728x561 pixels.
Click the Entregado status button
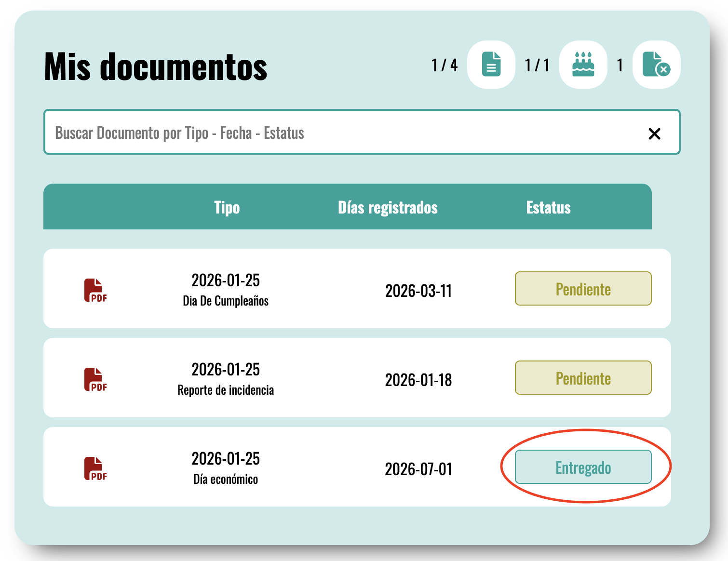(583, 467)
